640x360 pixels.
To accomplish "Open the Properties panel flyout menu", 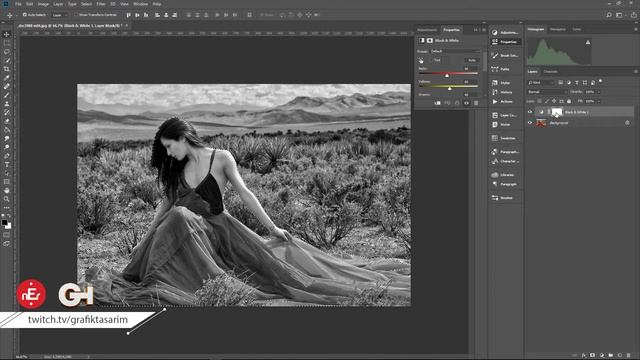I will [x=484, y=30].
